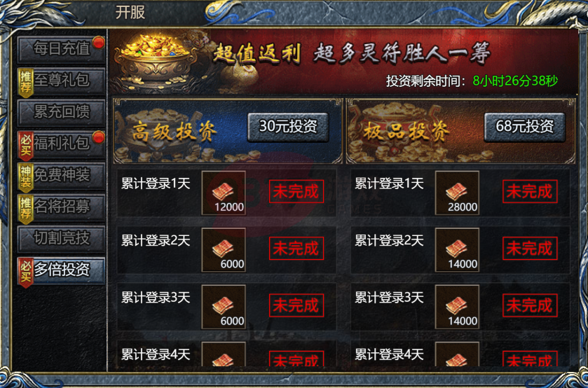Click the 28000 talisman reward icon
The height and width of the screenshot is (388, 588).
point(457,193)
